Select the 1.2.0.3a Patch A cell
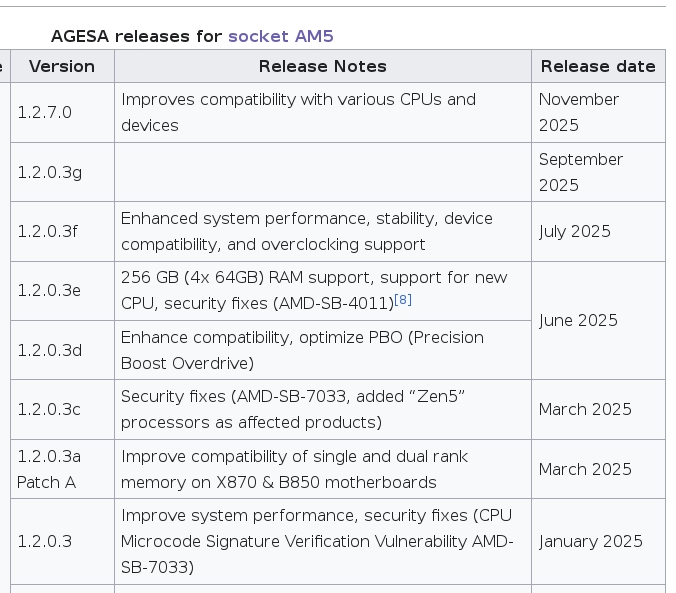The width and height of the screenshot is (676, 593). click(62, 469)
